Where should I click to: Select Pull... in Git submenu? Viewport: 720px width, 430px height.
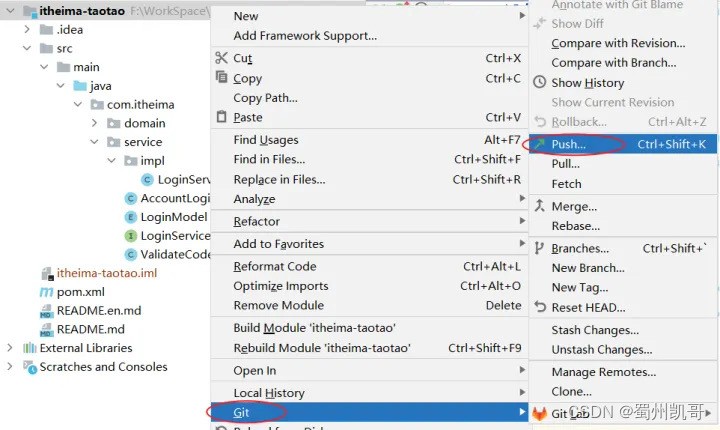(x=565, y=164)
